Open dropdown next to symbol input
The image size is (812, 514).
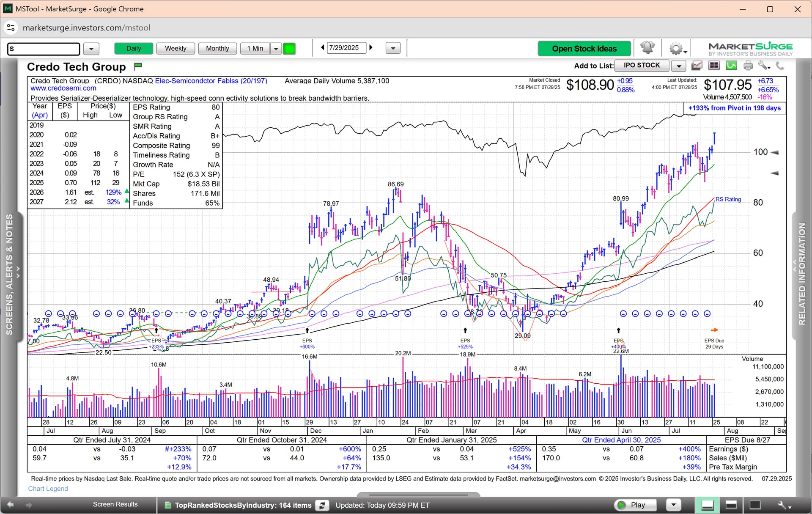[91, 49]
